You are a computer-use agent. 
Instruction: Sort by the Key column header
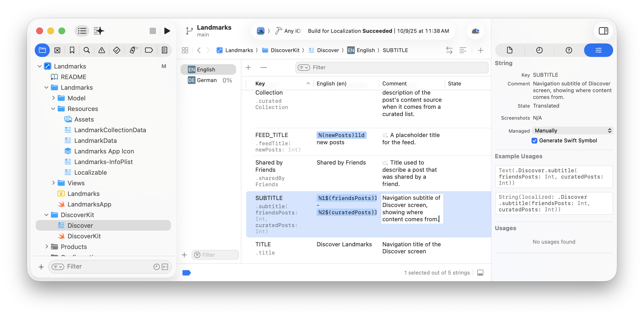[282, 83]
